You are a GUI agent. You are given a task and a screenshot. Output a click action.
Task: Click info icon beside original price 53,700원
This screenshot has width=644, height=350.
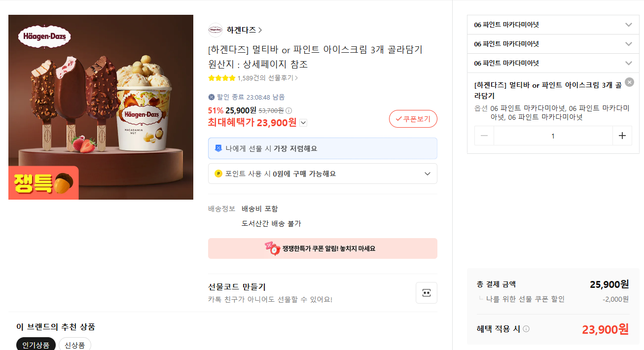(289, 110)
